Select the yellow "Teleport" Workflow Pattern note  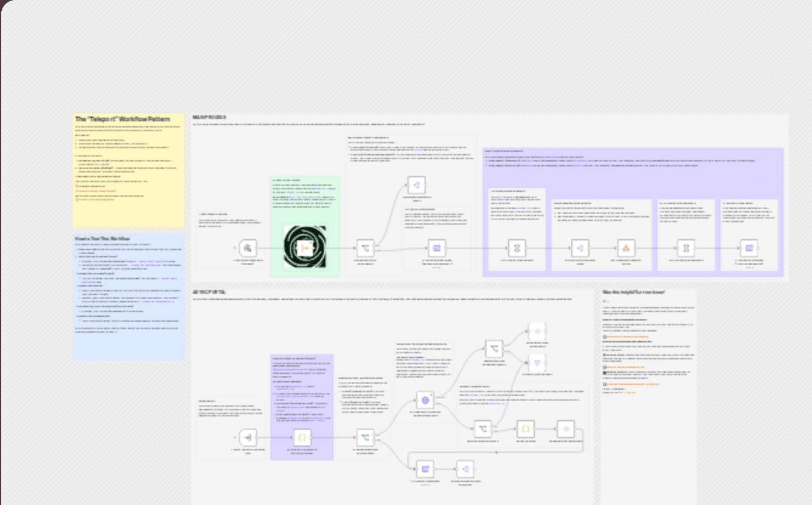click(129, 171)
